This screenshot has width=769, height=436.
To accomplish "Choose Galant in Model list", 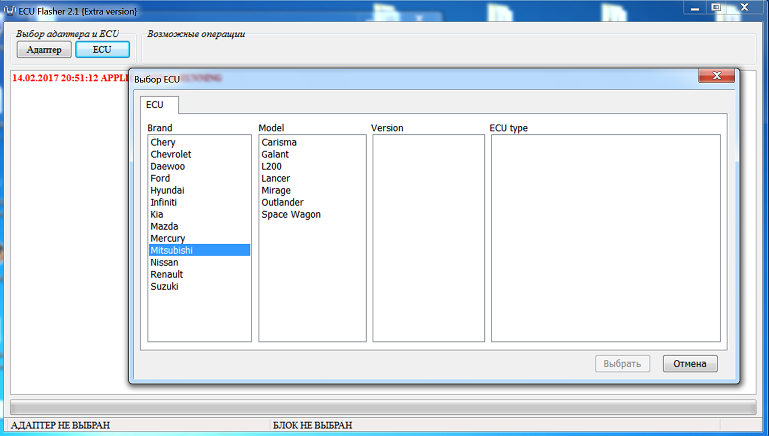I will pos(312,154).
